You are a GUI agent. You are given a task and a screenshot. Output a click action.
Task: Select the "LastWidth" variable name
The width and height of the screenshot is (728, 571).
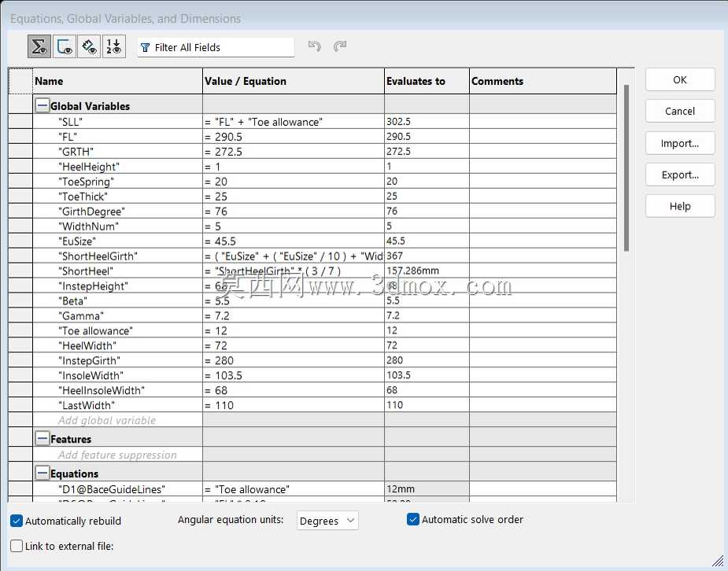coord(87,405)
